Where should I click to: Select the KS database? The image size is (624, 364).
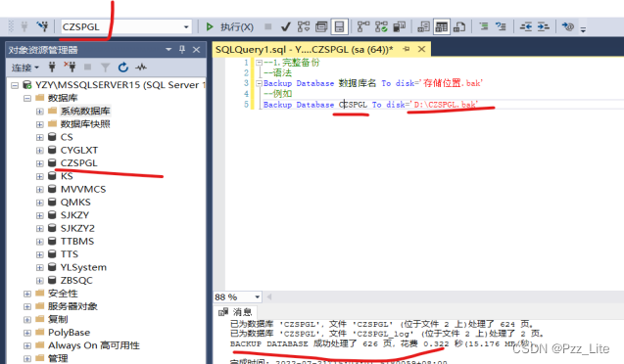(x=67, y=176)
